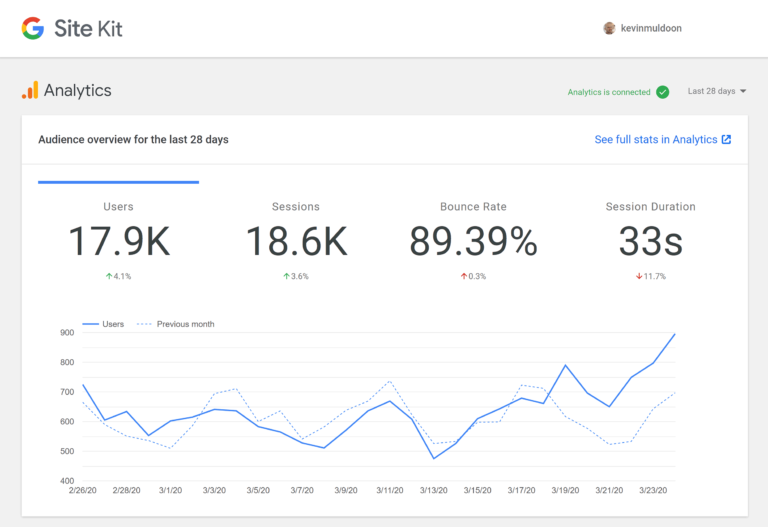768x527 pixels.
Task: Click the 900 y-axis label
Action: point(67,333)
